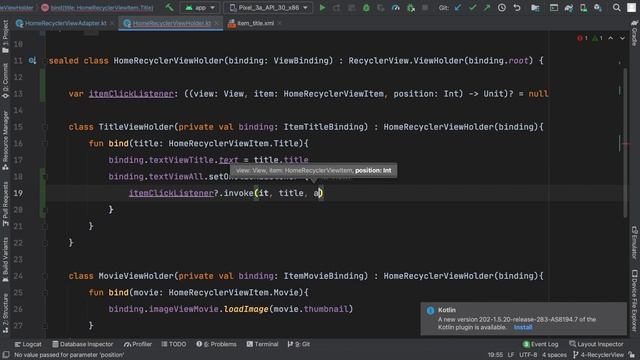Open the Emulator side panel
Screen dimensions: 640x360
pos(634,243)
